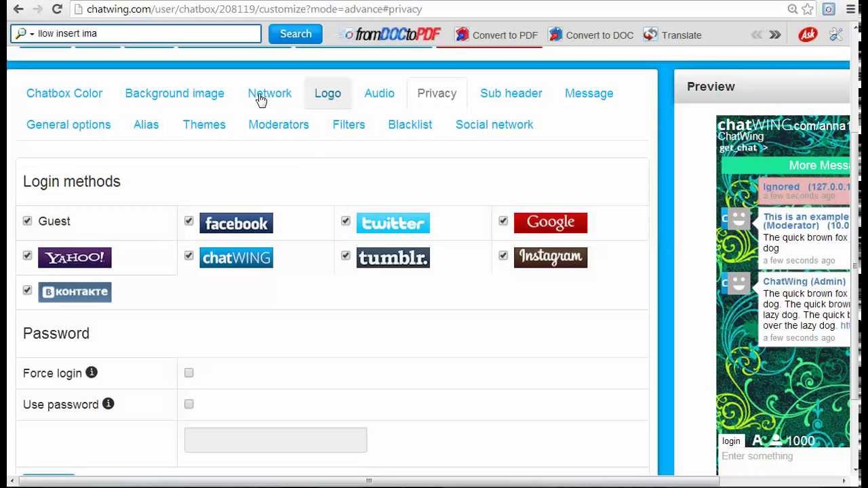868x488 pixels.
Task: Click the toolbar left double-arrow
Action: click(757, 35)
